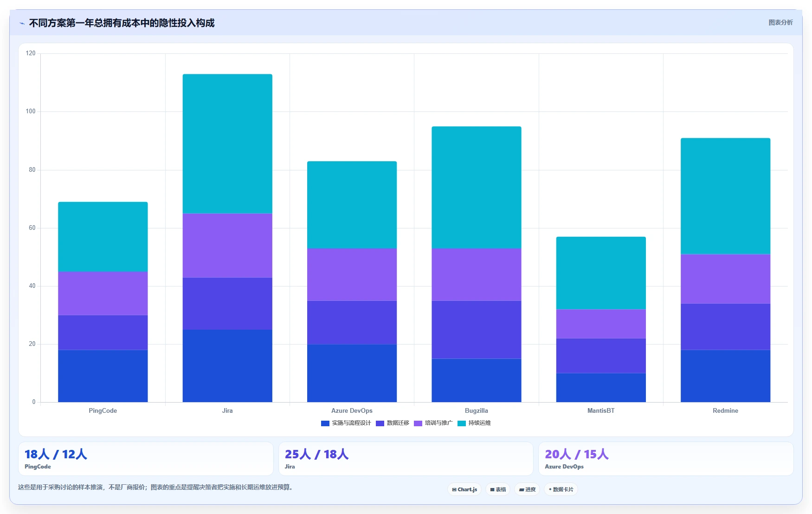Click Jira's 培训与推广 bar segment
Screen dimensions: 812x514
pyautogui.click(x=227, y=246)
